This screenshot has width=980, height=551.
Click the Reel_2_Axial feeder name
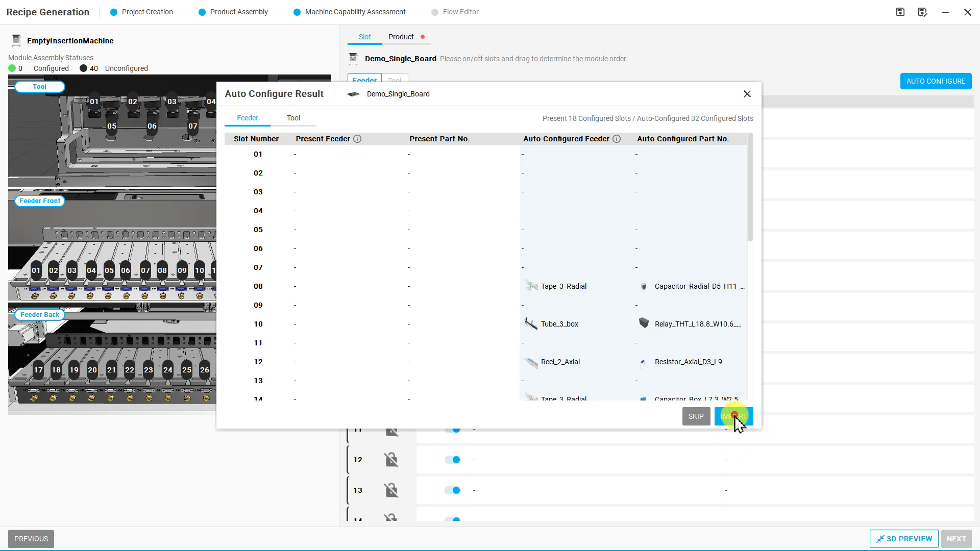560,362
